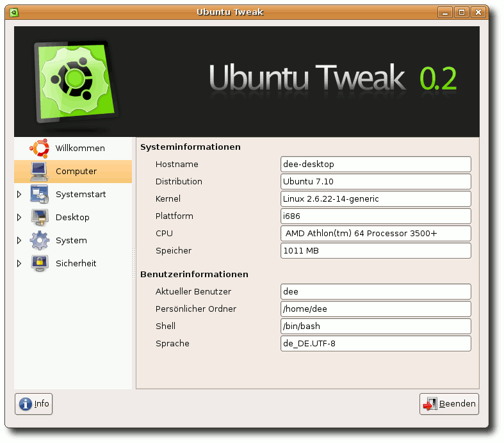This screenshot has width=504, height=443.
Task: Click the Aktueller Benutzer label
Action: (x=193, y=292)
